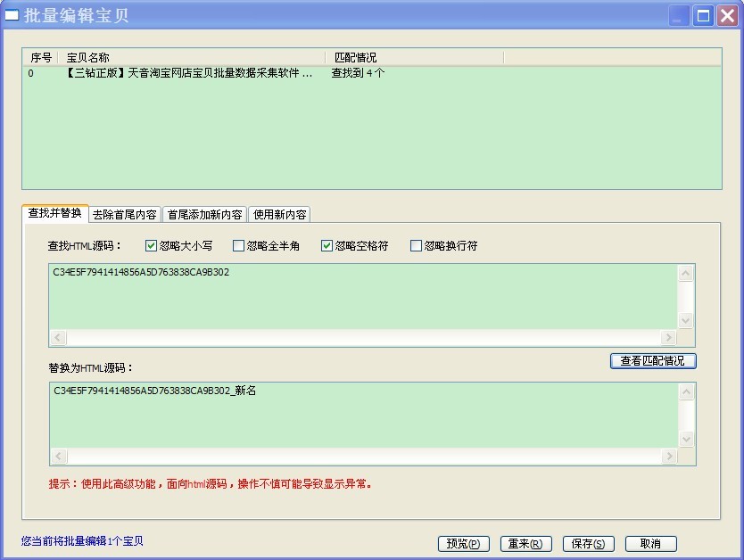
Task: Select the 使用新内容 tab
Action: [x=279, y=215]
